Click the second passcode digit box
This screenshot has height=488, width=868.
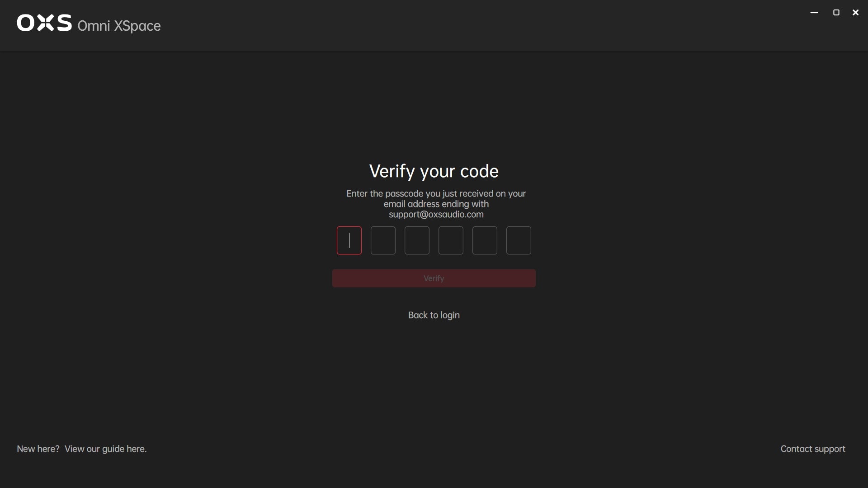click(x=383, y=240)
